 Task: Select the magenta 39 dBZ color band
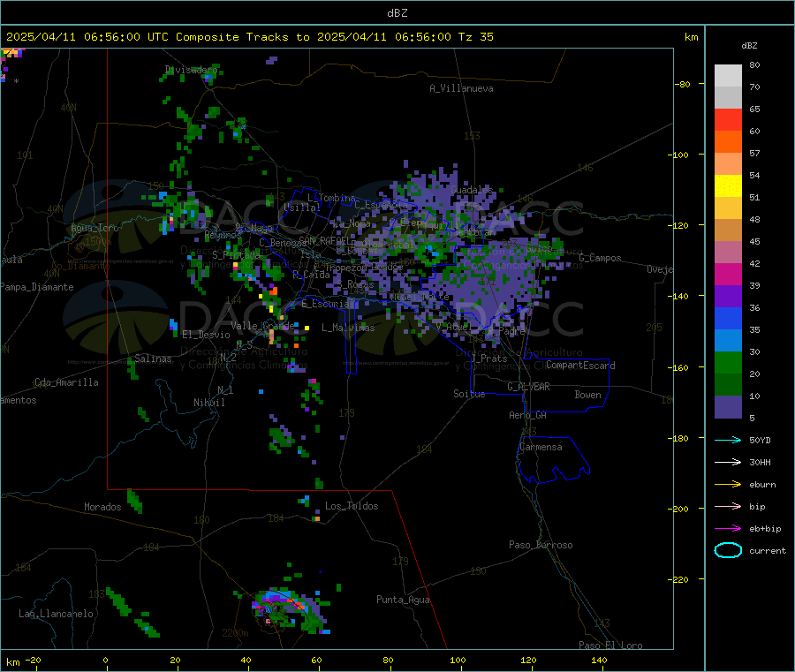point(728,274)
